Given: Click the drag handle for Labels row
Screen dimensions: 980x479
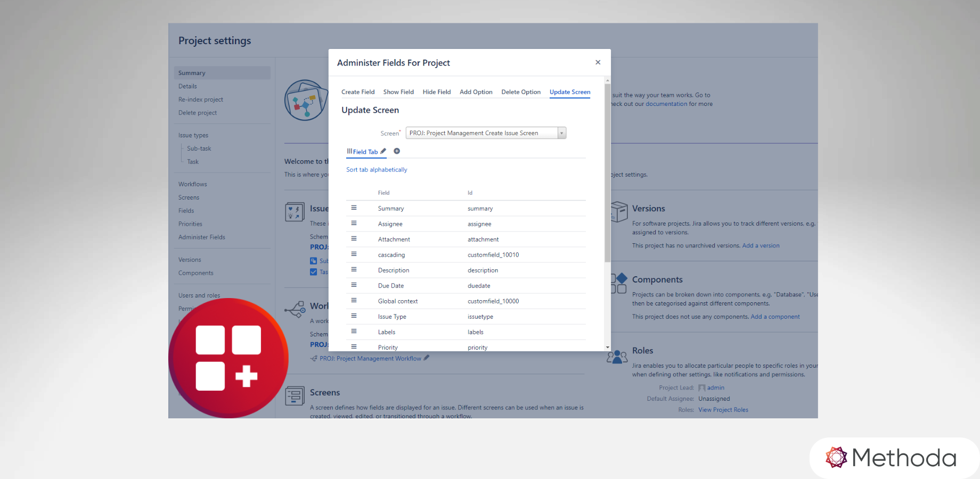Looking at the screenshot, I should [354, 332].
